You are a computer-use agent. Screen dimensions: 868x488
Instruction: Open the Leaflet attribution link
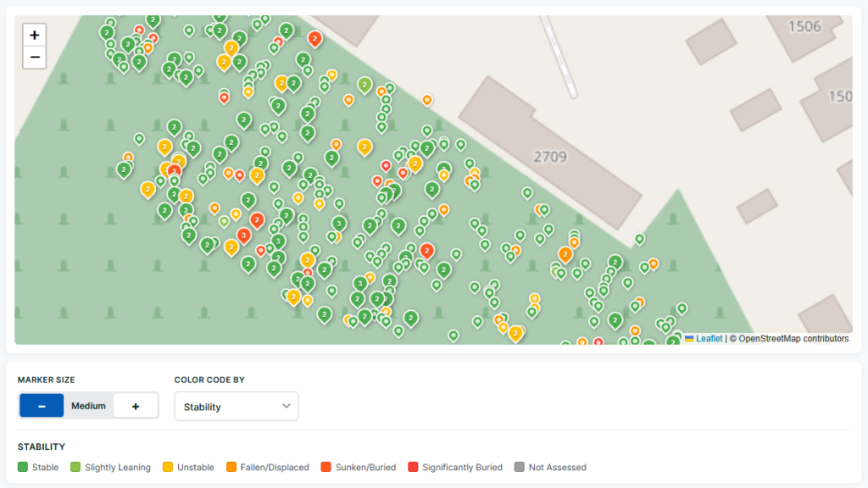[x=709, y=339]
